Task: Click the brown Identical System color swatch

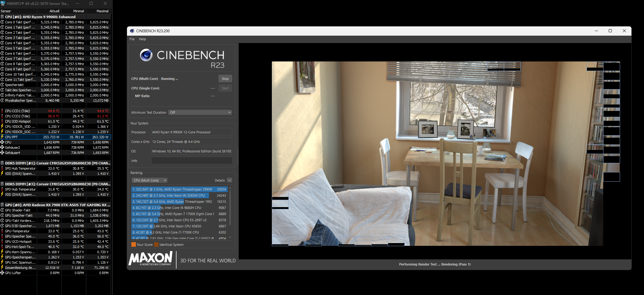Action: (156, 245)
